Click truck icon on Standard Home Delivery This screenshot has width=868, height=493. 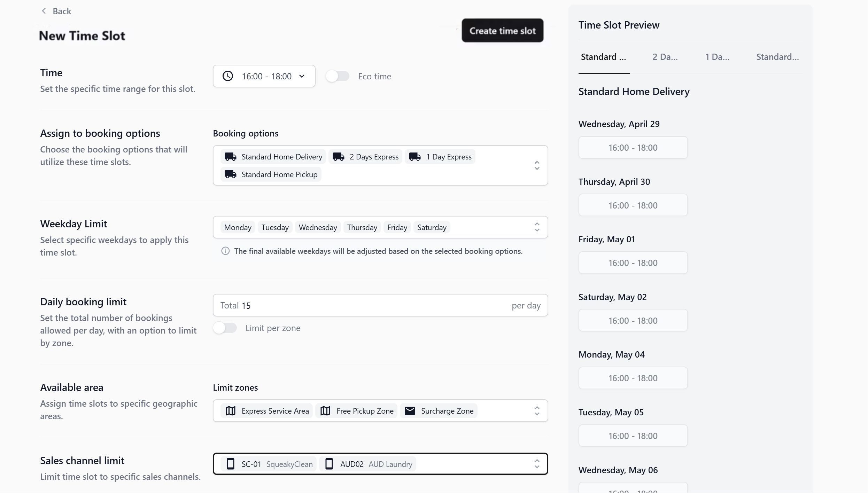230,157
